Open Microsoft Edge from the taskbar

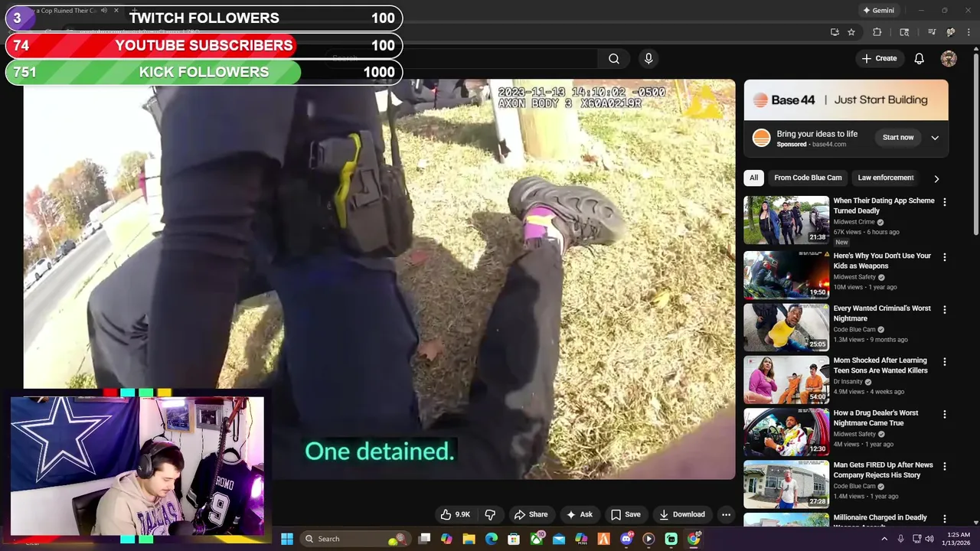[x=492, y=539]
